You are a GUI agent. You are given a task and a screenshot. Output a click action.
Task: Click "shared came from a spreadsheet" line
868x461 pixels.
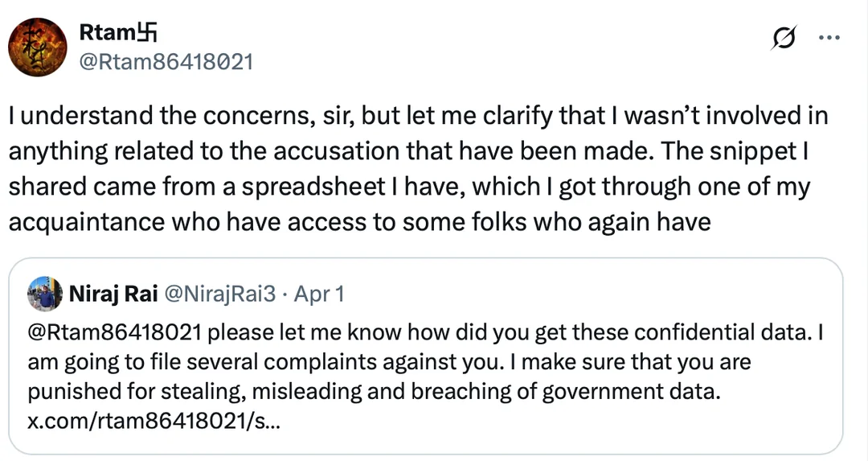pos(409,187)
